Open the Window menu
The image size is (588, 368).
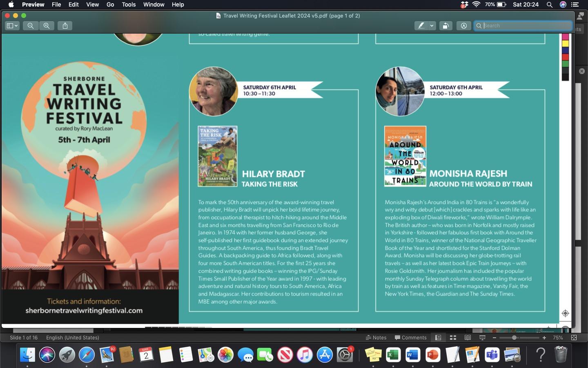coord(154,4)
